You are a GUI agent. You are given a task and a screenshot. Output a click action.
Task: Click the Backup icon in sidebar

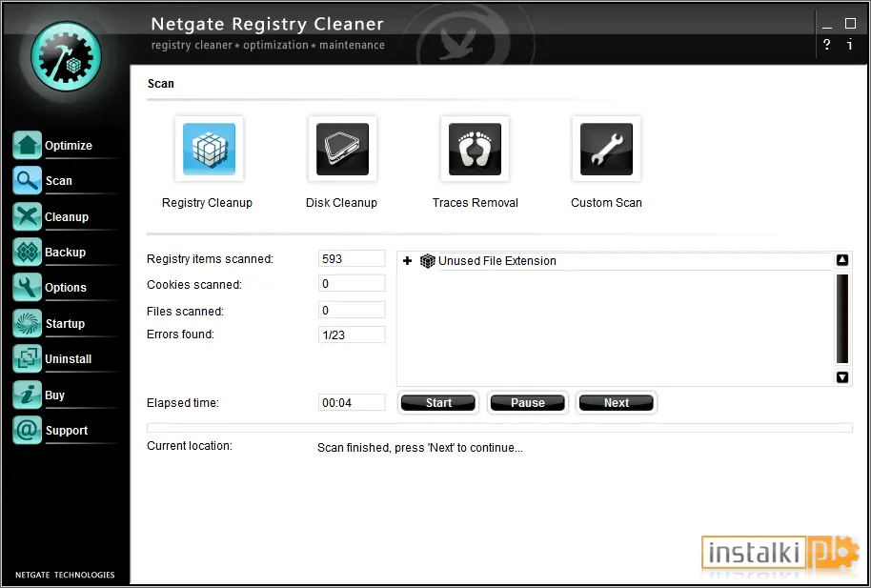[x=28, y=253]
